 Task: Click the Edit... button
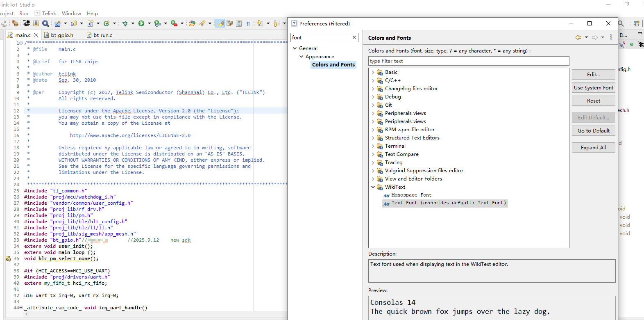(593, 74)
